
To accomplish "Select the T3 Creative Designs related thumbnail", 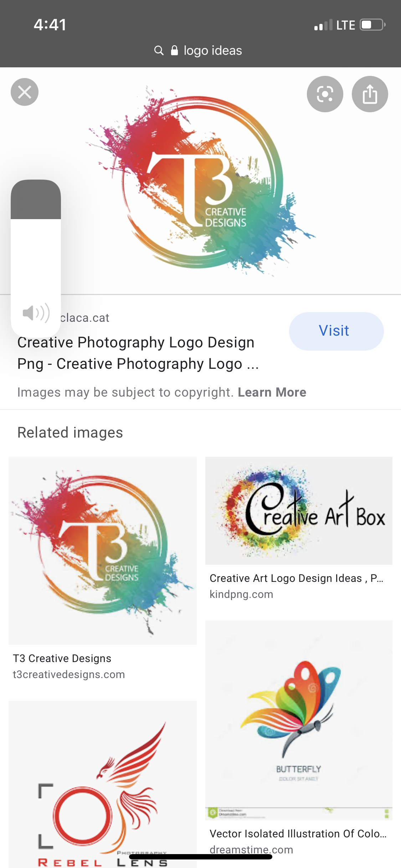I will point(103,551).
